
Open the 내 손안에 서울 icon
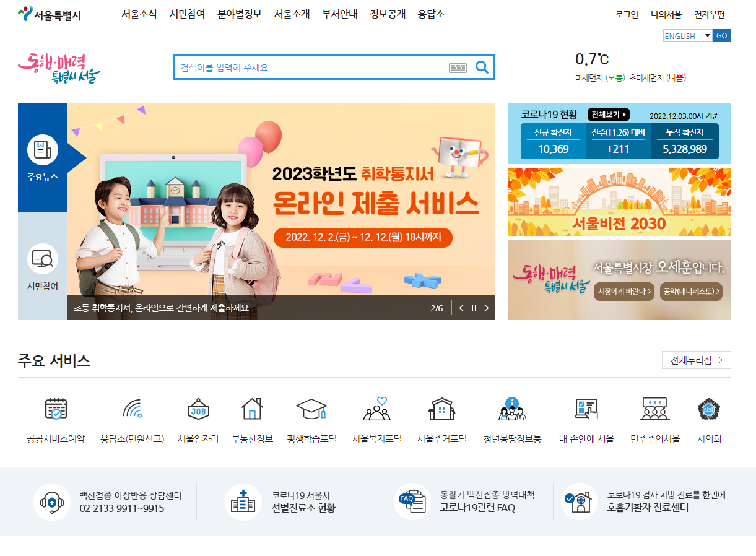pos(586,409)
